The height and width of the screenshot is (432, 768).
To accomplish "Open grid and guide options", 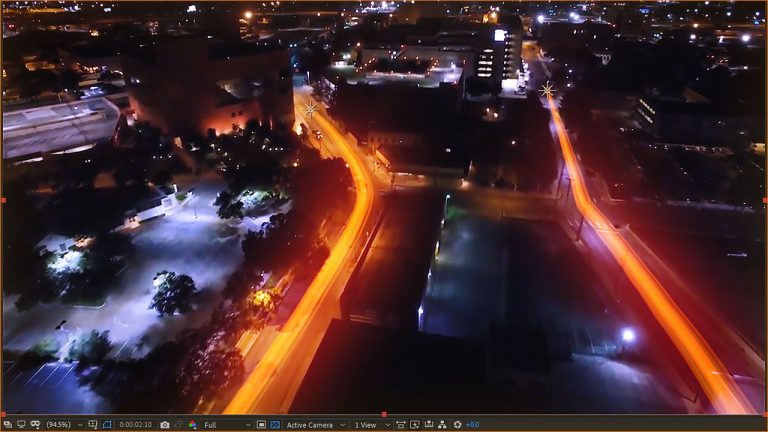I will pos(93,424).
